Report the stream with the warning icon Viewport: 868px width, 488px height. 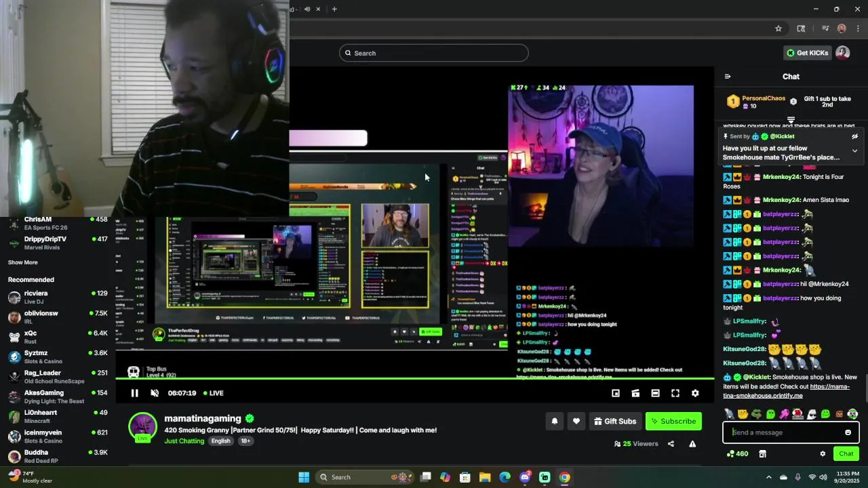[x=692, y=444]
